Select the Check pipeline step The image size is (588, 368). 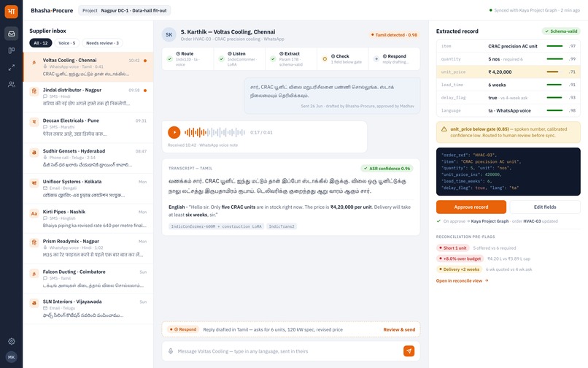coord(343,59)
